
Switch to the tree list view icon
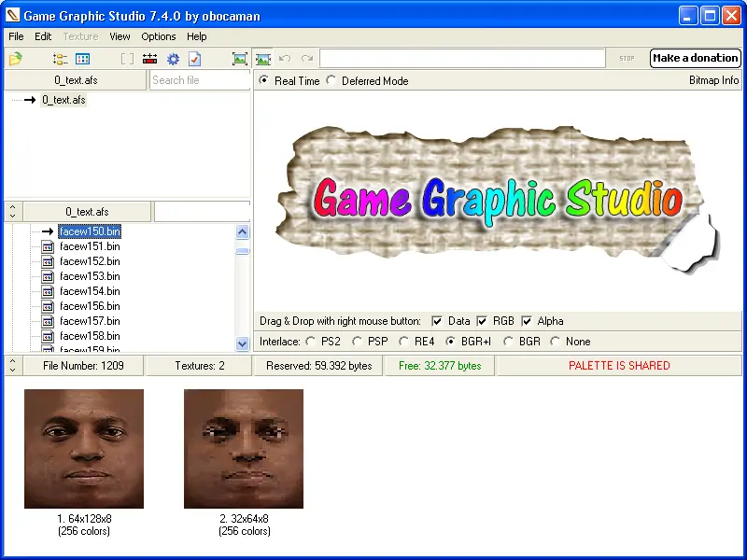click(x=60, y=59)
